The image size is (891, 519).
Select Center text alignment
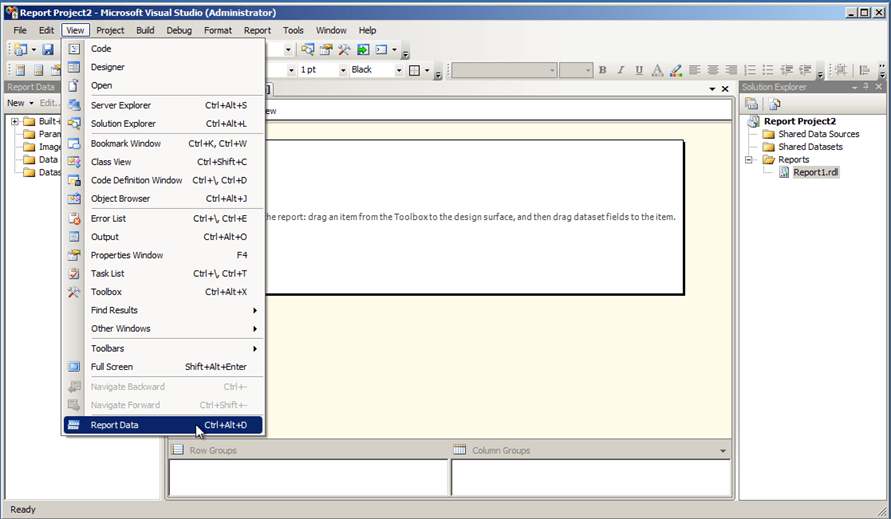tap(713, 70)
